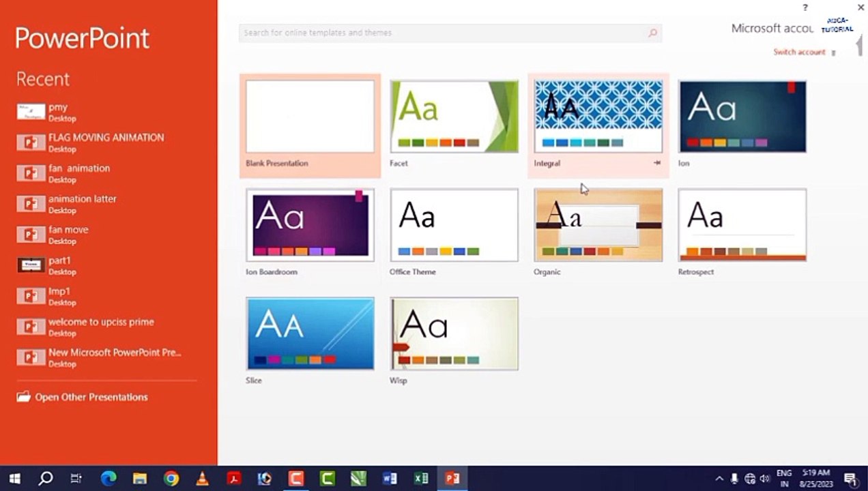The height and width of the screenshot is (491, 868).
Task: Open the red Camtasia taskbar app
Action: 296,478
